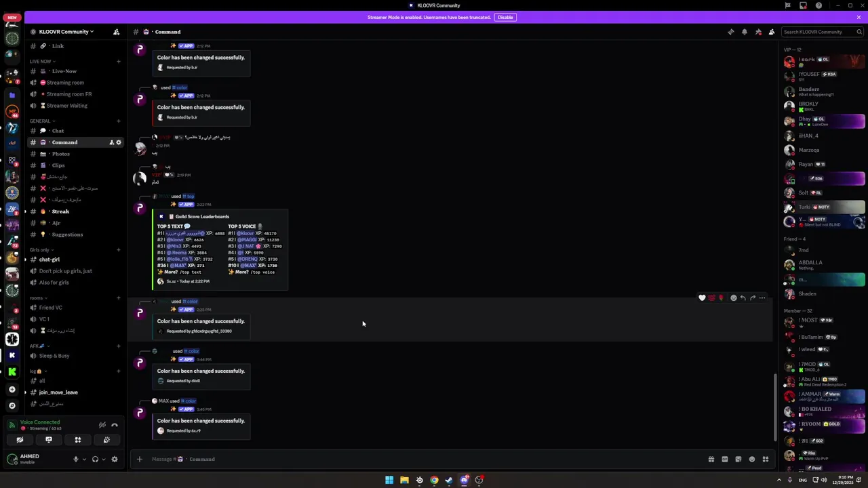Collapse the Girls only category

pos(41,249)
